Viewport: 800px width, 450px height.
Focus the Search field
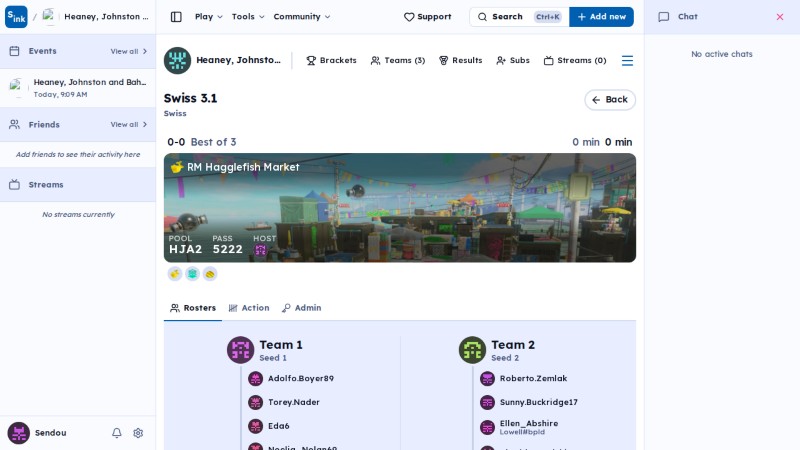tap(519, 17)
